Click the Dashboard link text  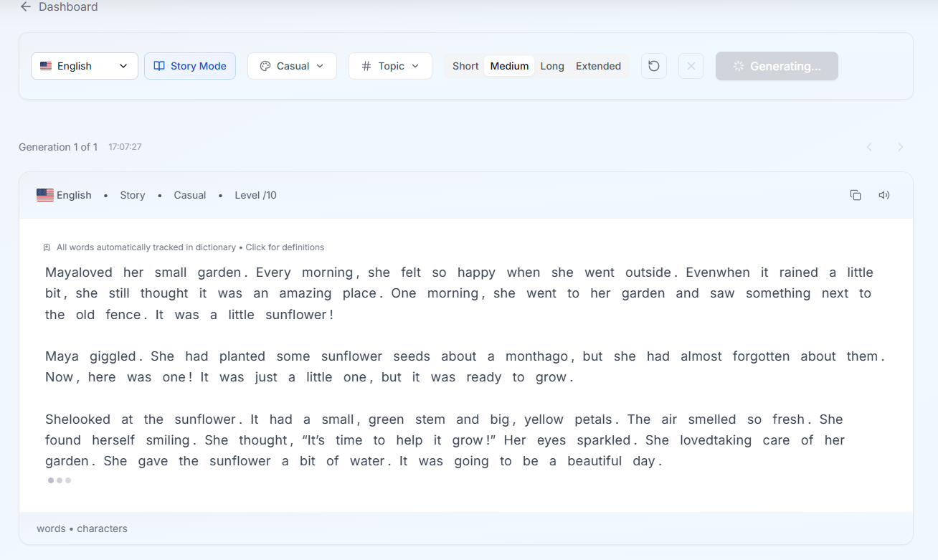pyautogui.click(x=68, y=7)
